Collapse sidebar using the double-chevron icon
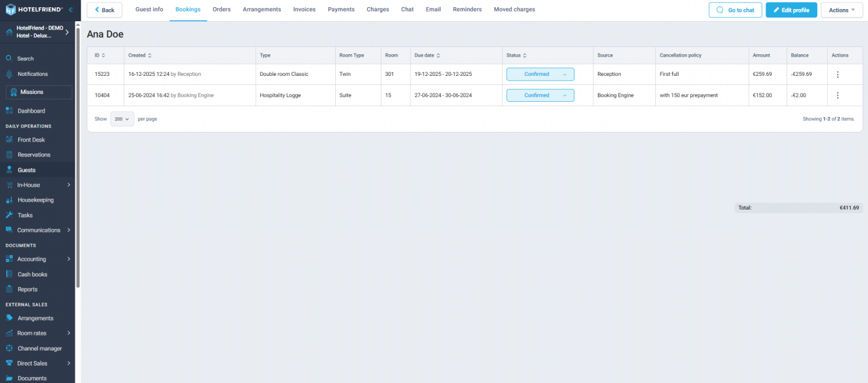Screen dimensions: 868x383 tap(71, 10)
